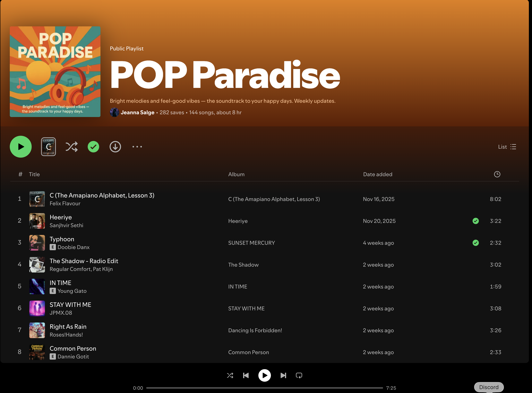Sort by the clock duration column icon
532x393 pixels.
(x=497, y=174)
